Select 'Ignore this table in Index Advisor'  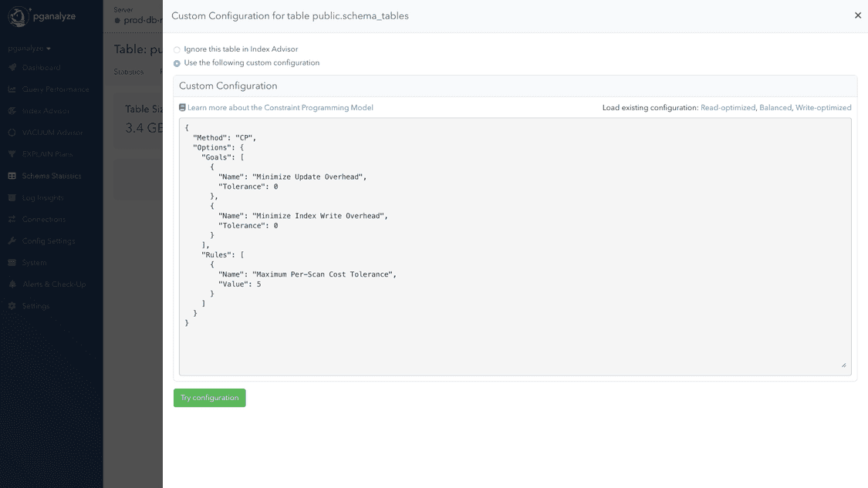click(x=177, y=49)
